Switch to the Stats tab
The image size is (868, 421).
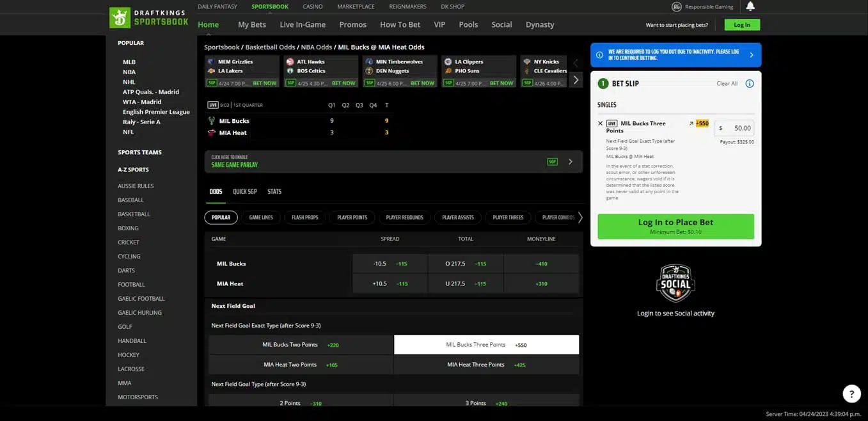tap(274, 192)
